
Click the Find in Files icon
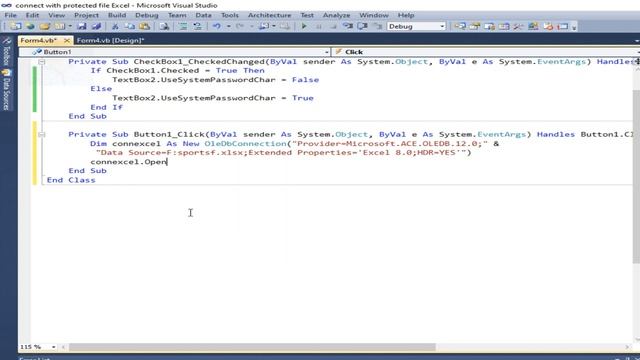tap(164, 26)
